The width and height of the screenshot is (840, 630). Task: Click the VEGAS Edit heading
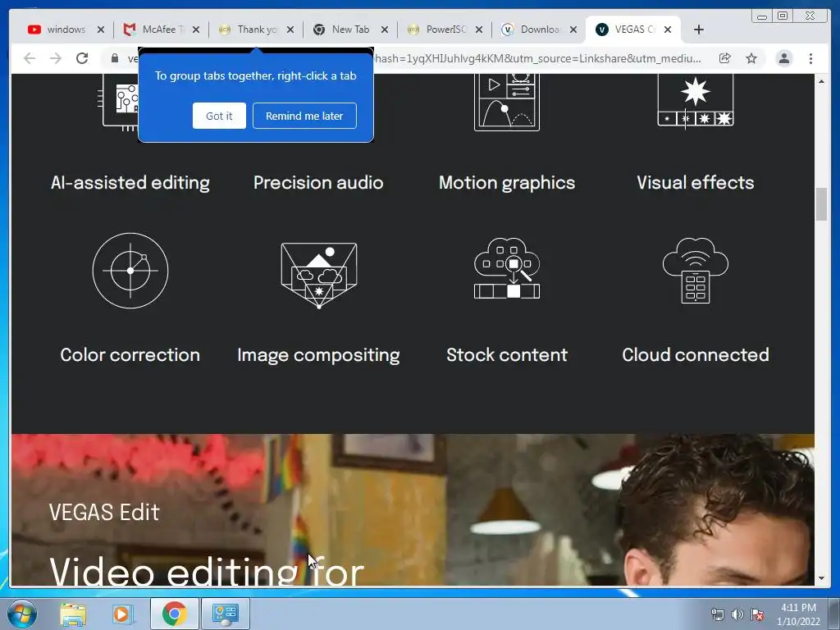pos(104,512)
